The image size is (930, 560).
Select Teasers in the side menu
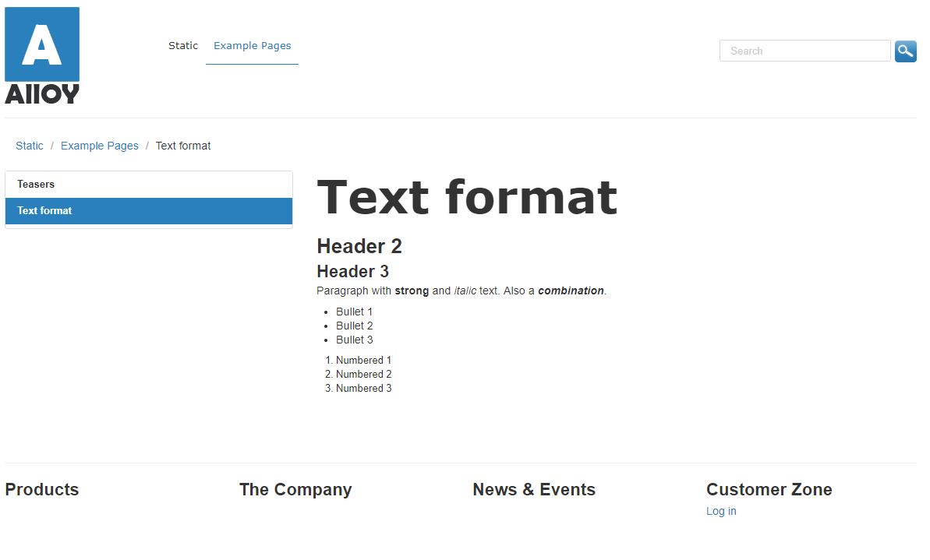click(37, 185)
